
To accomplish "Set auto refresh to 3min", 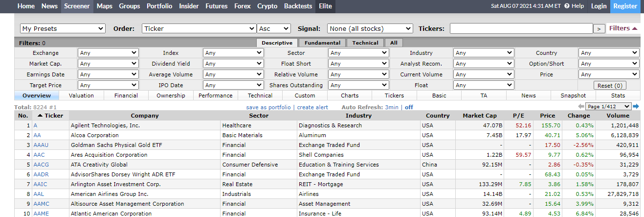I will click(x=392, y=107).
